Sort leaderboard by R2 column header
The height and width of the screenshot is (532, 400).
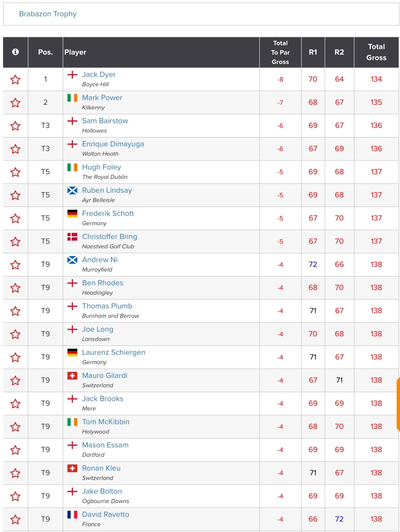(x=339, y=52)
